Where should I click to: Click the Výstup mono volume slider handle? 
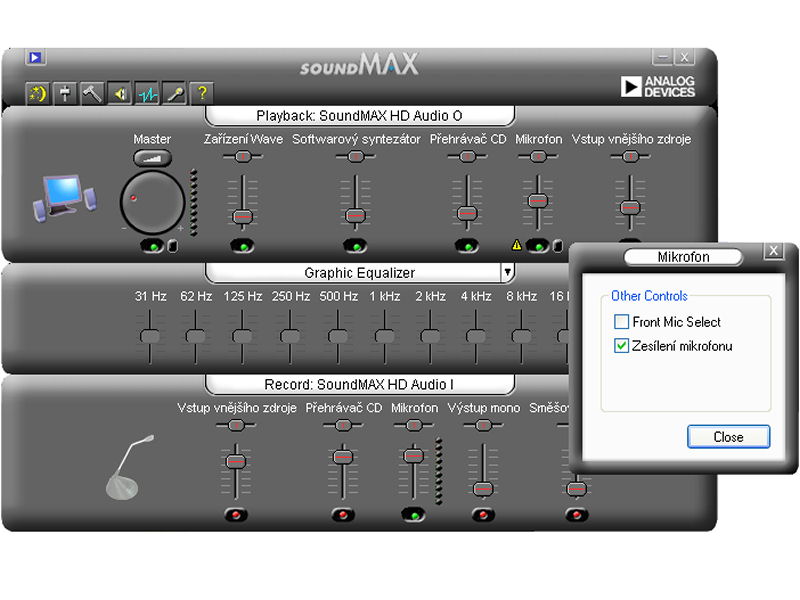click(x=483, y=489)
